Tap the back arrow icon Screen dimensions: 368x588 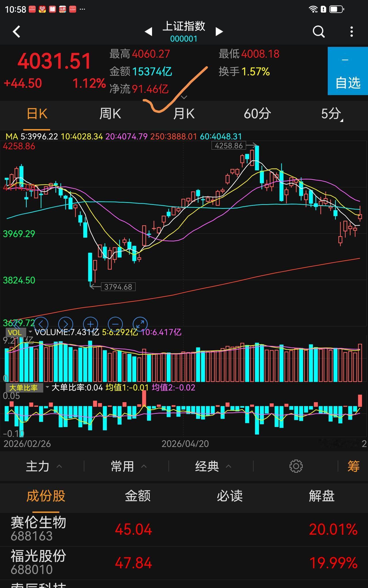(17, 32)
